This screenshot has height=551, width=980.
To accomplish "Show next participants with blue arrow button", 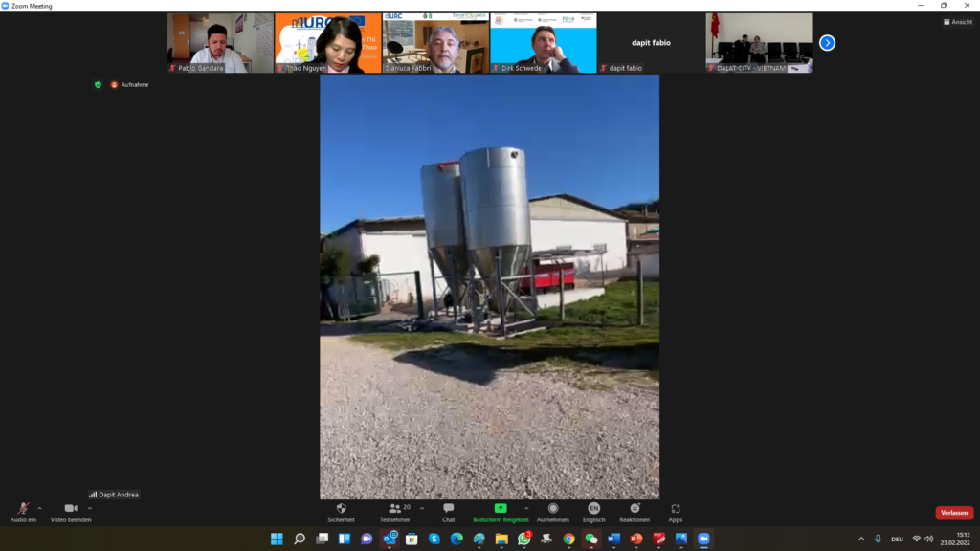I will (828, 43).
